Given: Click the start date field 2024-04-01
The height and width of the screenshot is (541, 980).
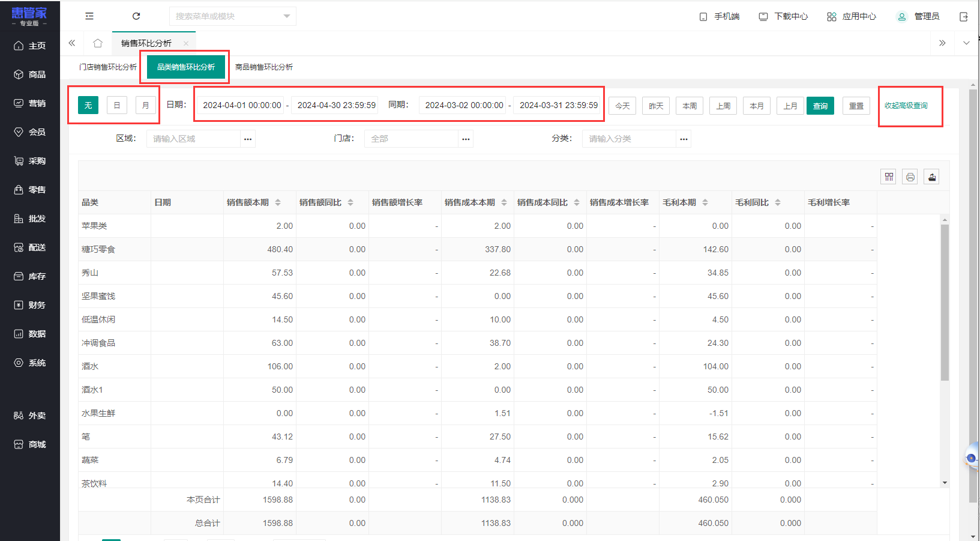Looking at the screenshot, I should (242, 105).
